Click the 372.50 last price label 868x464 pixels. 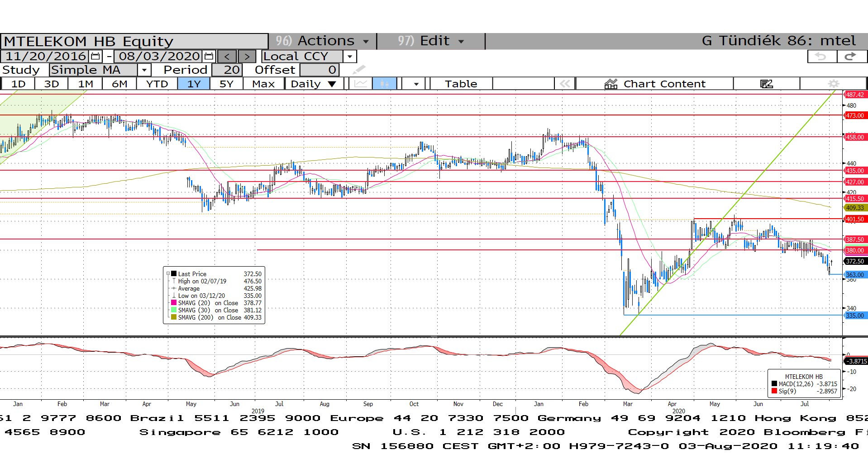(855, 261)
